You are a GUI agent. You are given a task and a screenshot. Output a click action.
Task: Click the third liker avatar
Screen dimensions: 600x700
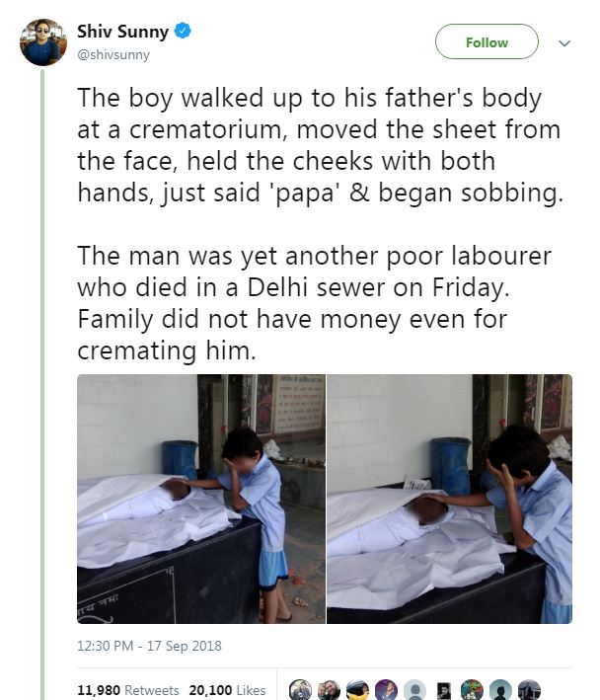pos(358,690)
